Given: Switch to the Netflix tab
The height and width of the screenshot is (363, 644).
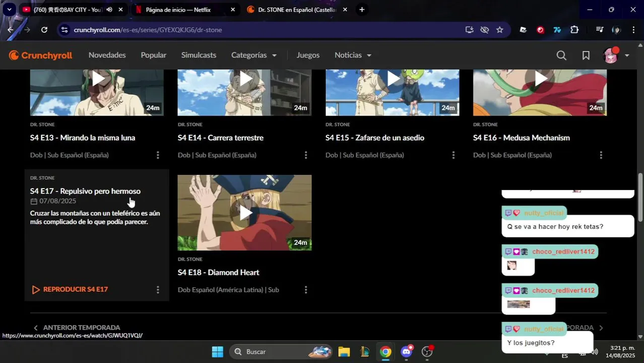Looking at the screenshot, I should (178, 10).
